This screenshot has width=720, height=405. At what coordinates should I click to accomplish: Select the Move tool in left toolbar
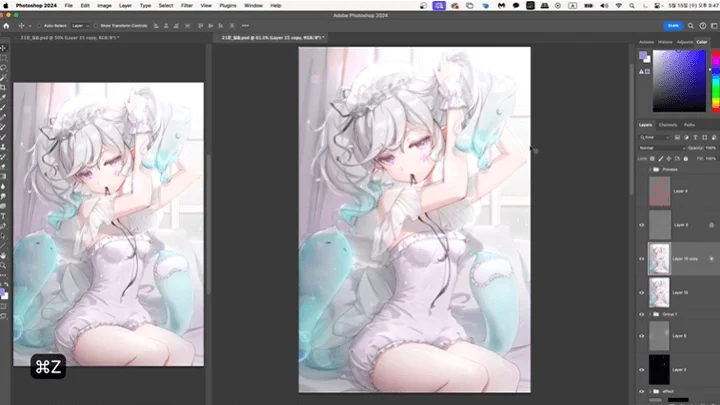(3, 48)
